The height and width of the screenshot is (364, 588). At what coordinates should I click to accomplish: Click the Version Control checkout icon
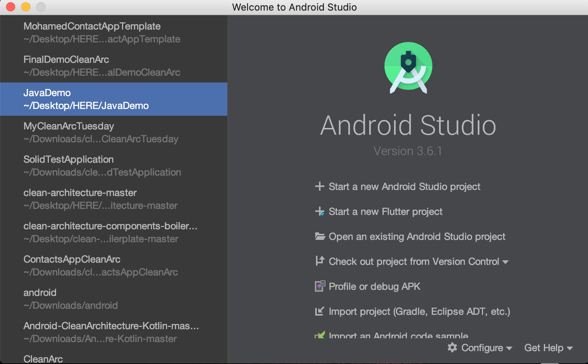(320, 261)
